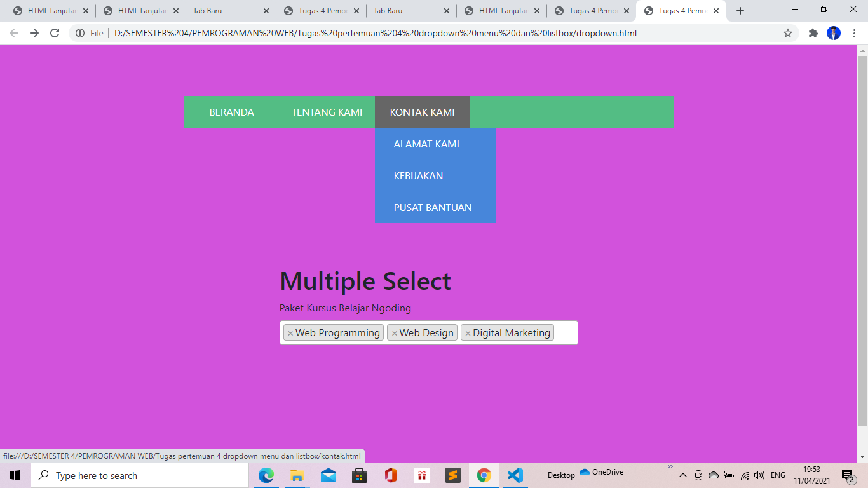This screenshot has width=868, height=488.
Task: Remove the Web Programming selection
Action: tap(291, 332)
